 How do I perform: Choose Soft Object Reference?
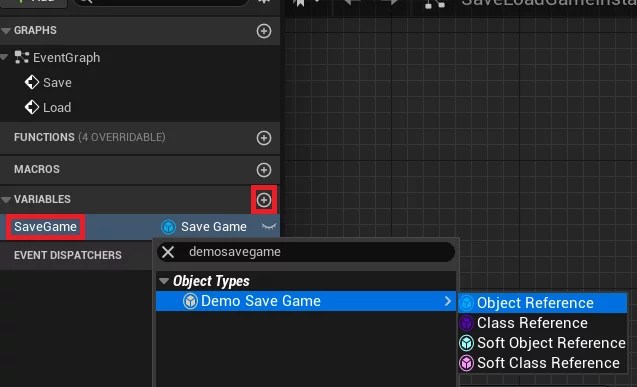543,343
